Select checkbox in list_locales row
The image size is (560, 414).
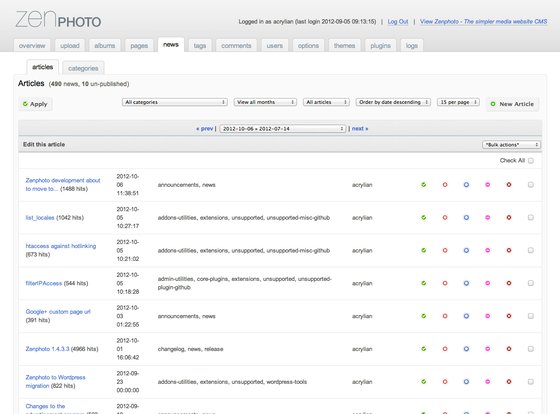click(x=531, y=218)
